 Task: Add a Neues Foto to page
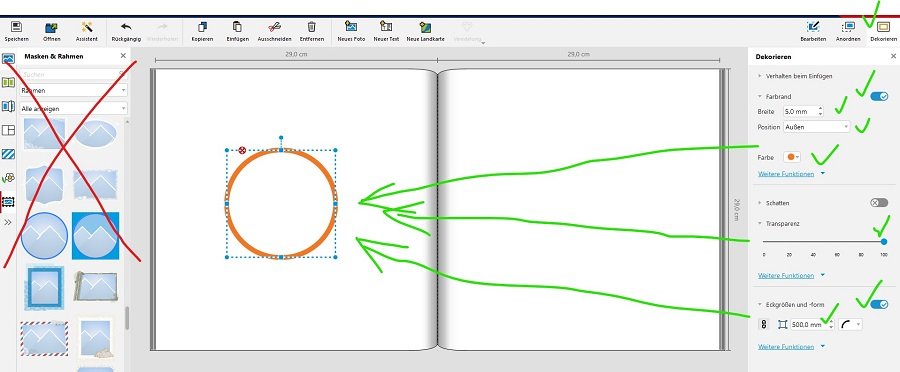point(351,26)
